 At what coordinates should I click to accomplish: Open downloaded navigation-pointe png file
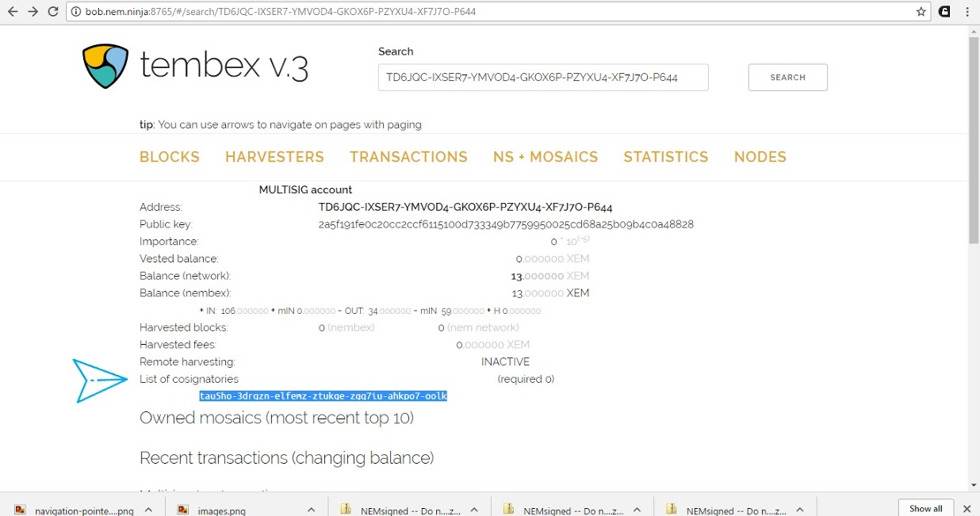tap(84, 510)
